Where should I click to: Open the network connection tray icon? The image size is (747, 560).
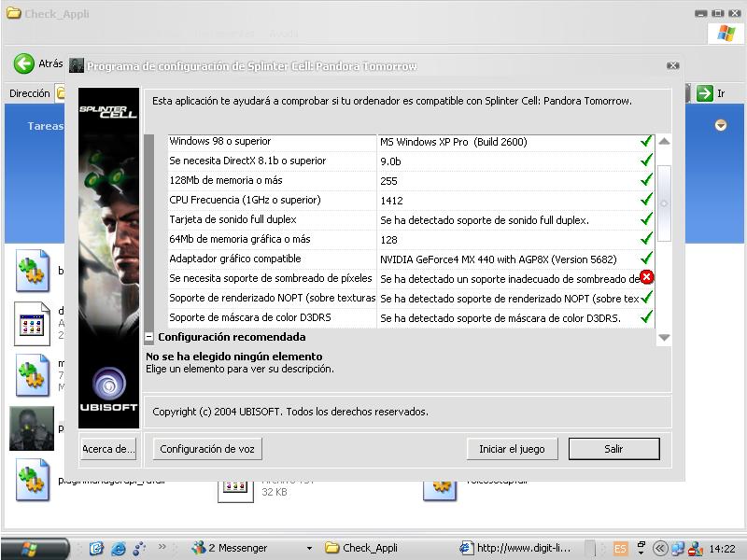click(x=678, y=549)
